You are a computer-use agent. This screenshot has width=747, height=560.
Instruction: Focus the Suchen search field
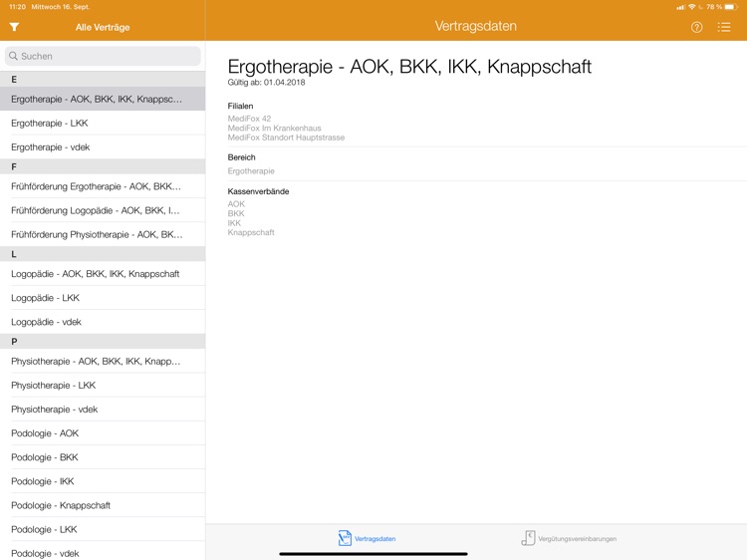point(103,56)
